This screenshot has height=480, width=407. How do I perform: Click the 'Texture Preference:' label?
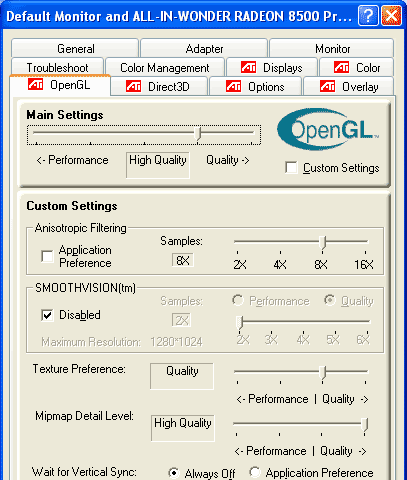pyautogui.click(x=79, y=369)
